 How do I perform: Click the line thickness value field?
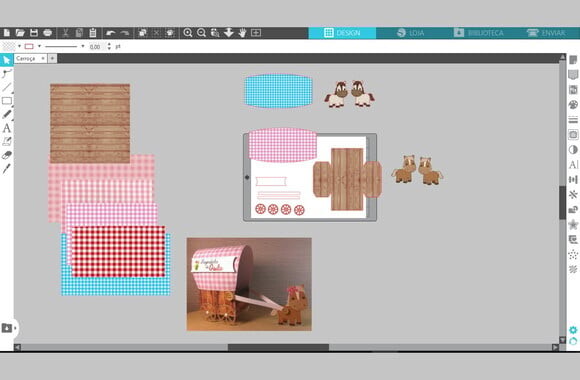tap(97, 47)
